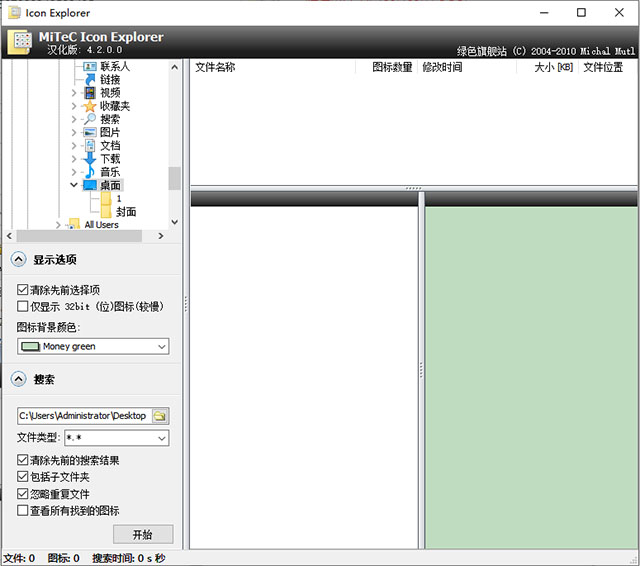This screenshot has width=640, height=566.
Task: Click the horizontal scrollbar right arrow
Action: point(161,236)
